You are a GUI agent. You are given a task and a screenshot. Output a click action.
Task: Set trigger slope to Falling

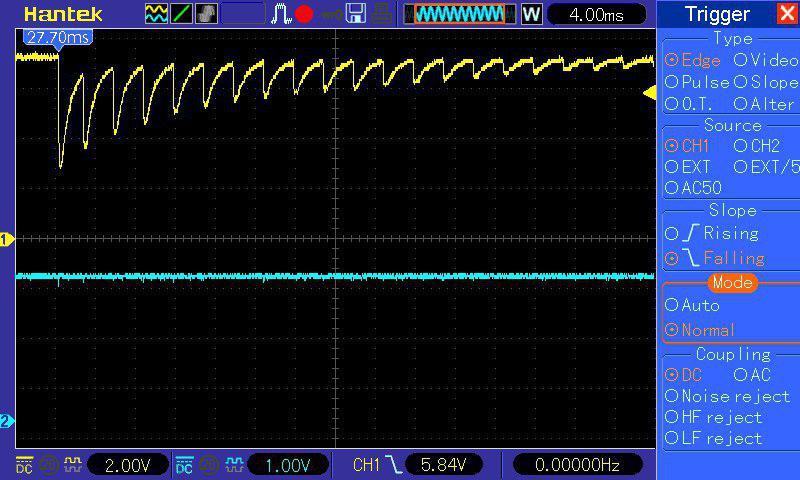(x=715, y=258)
